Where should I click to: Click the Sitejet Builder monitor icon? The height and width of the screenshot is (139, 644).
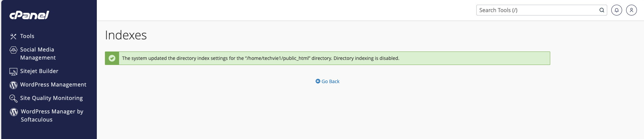click(x=13, y=71)
